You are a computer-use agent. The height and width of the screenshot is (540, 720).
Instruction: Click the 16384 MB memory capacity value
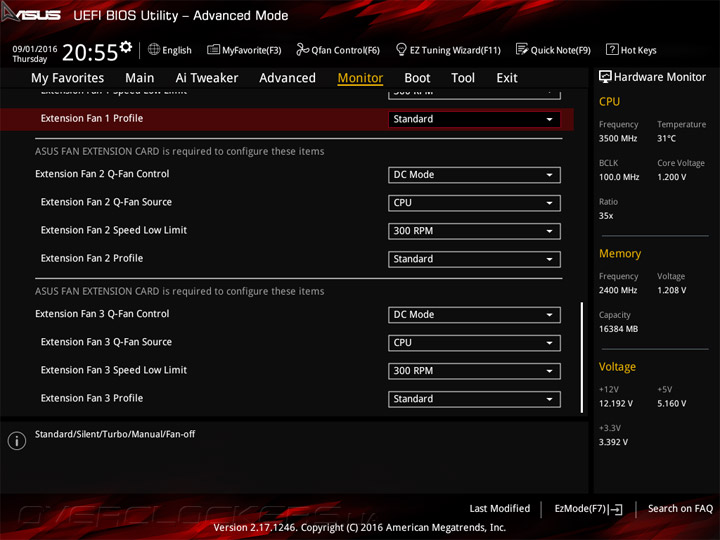tap(619, 329)
